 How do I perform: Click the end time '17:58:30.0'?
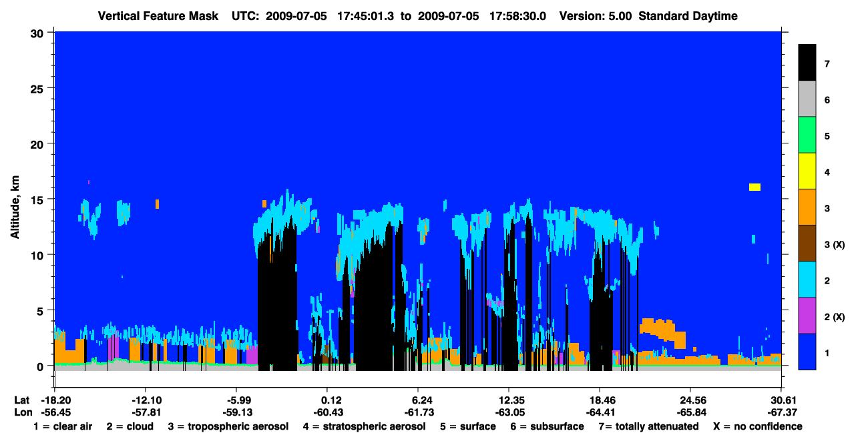(517, 16)
